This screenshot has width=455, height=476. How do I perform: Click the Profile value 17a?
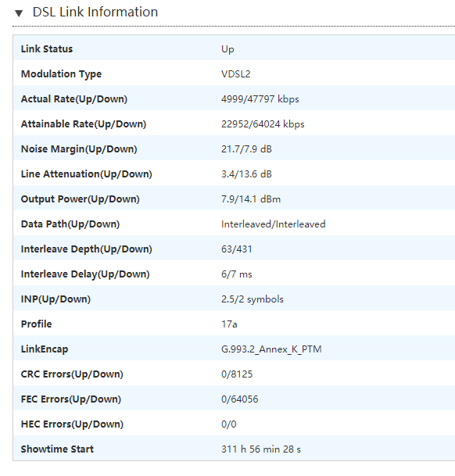pyautogui.click(x=229, y=324)
